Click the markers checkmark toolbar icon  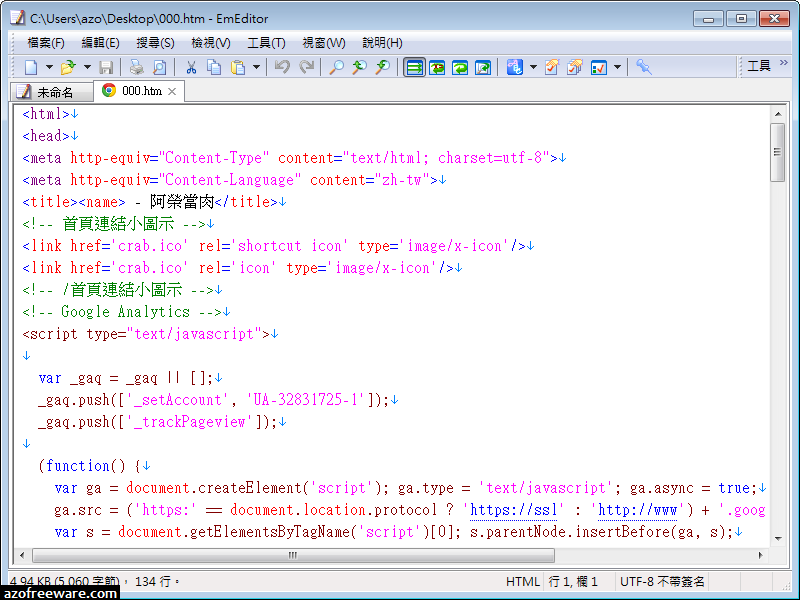pyautogui.click(x=598, y=67)
